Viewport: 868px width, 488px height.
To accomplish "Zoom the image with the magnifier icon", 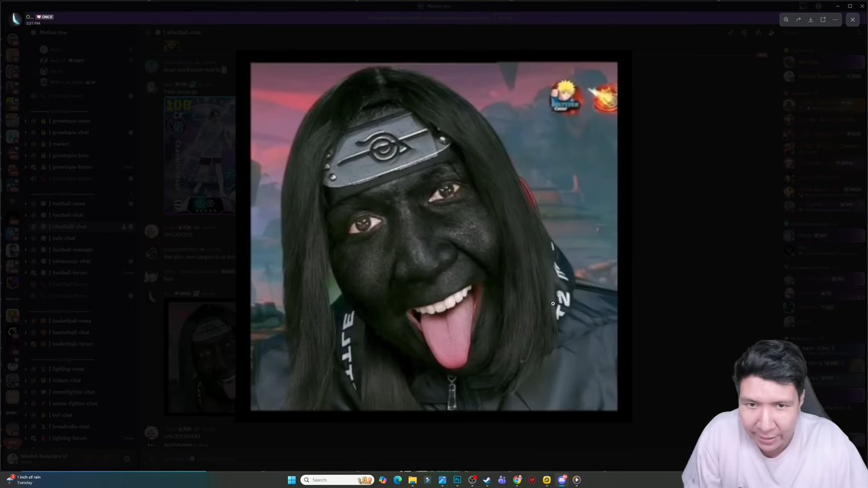I will click(x=787, y=20).
